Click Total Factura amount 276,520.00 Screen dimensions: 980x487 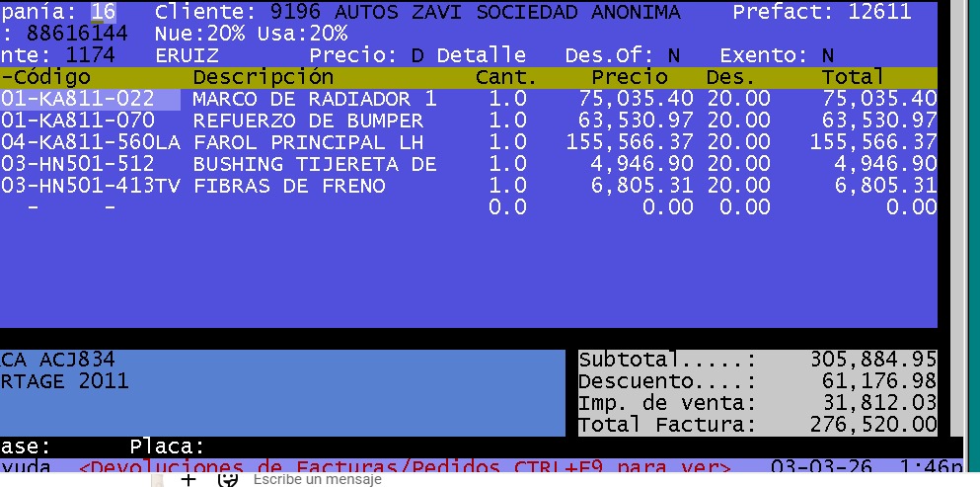[873, 425]
